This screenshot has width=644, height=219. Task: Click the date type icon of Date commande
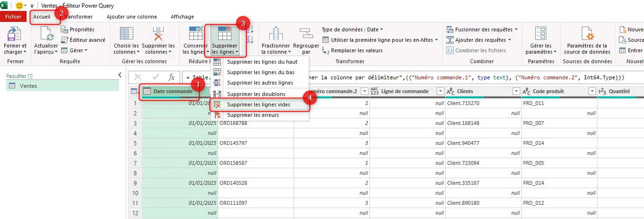[147, 91]
